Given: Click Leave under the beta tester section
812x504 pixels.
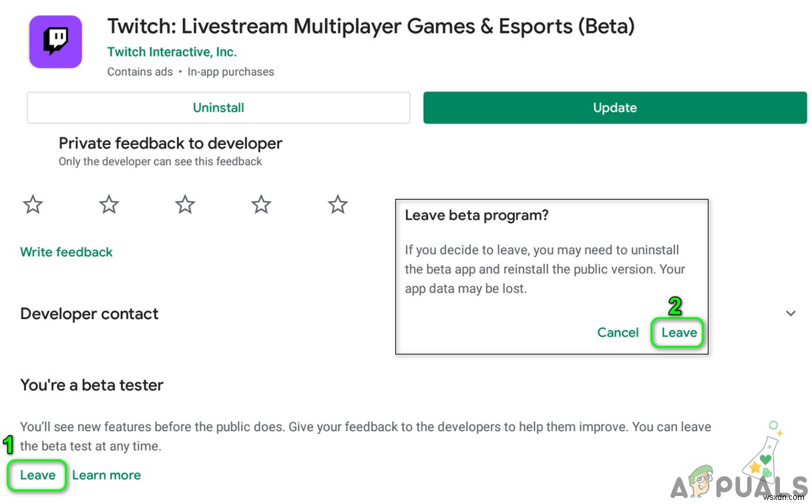Looking at the screenshot, I should (x=37, y=475).
